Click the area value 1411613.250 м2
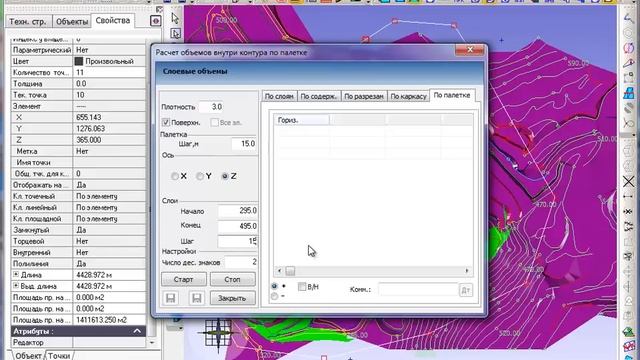The image size is (640, 360). click(109, 320)
